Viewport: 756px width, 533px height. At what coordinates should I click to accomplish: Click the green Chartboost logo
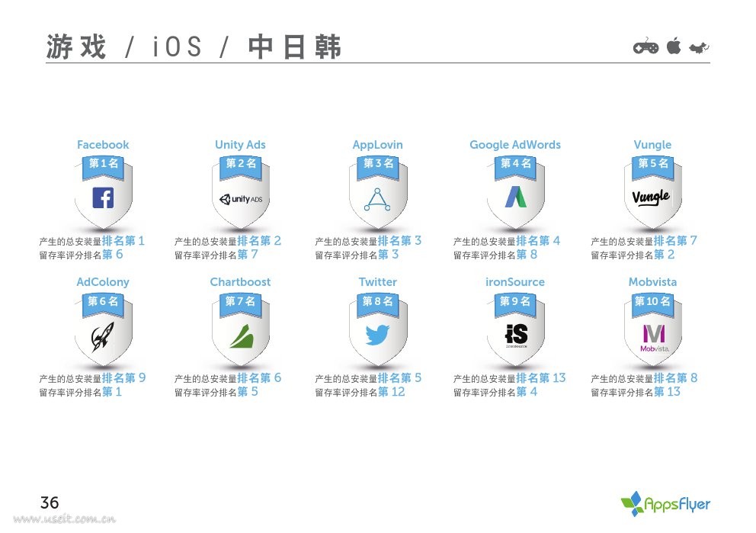tap(241, 336)
